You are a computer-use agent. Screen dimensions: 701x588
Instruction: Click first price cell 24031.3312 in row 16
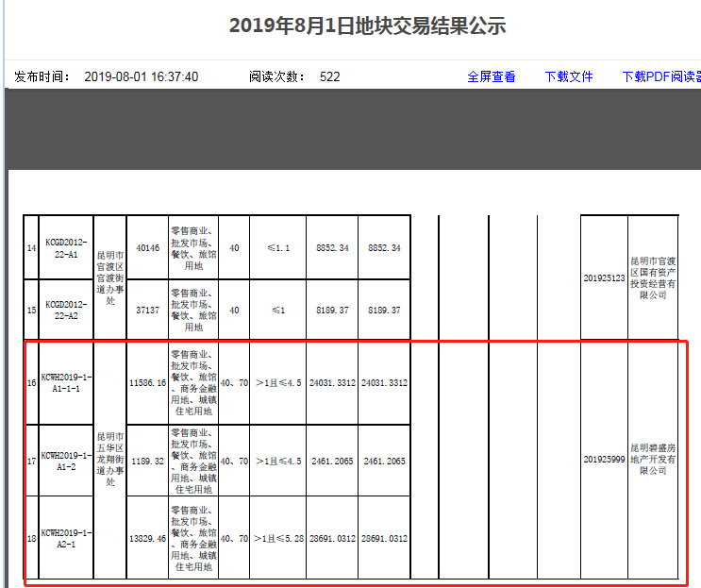[332, 383]
